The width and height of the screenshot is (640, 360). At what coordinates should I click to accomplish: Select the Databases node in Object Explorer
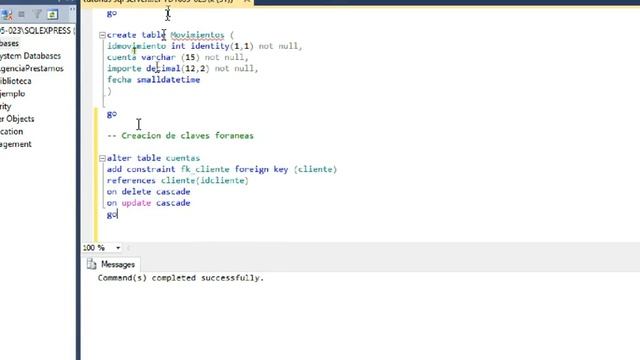[9, 43]
